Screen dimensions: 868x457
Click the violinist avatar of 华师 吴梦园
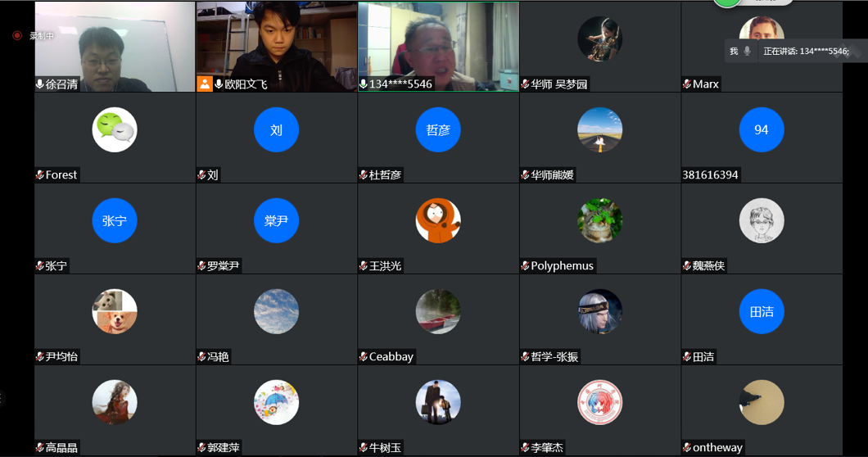599,38
